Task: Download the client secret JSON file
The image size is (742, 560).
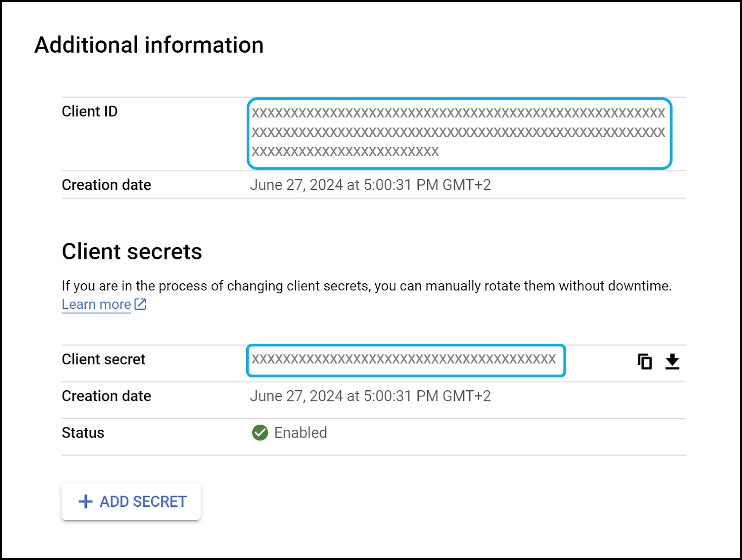Action: coord(672,361)
